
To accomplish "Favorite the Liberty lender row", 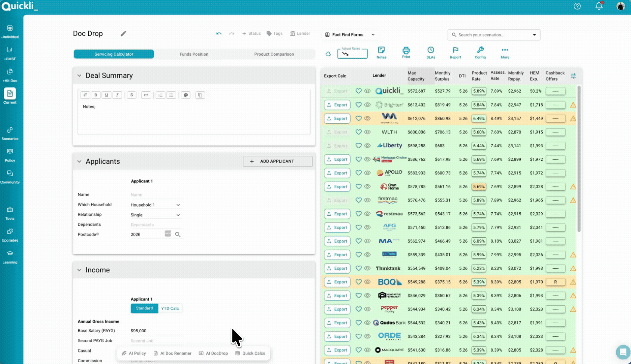I will (x=358, y=146).
